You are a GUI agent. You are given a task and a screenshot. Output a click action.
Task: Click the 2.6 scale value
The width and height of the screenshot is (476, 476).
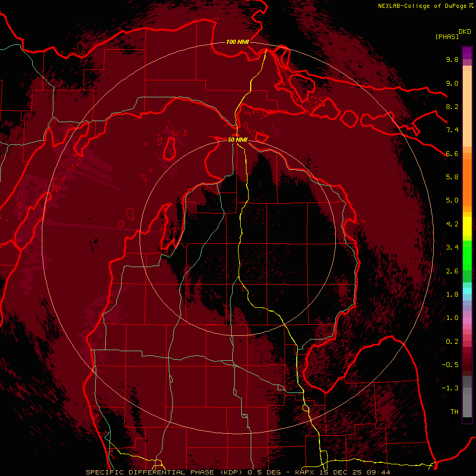(452, 271)
